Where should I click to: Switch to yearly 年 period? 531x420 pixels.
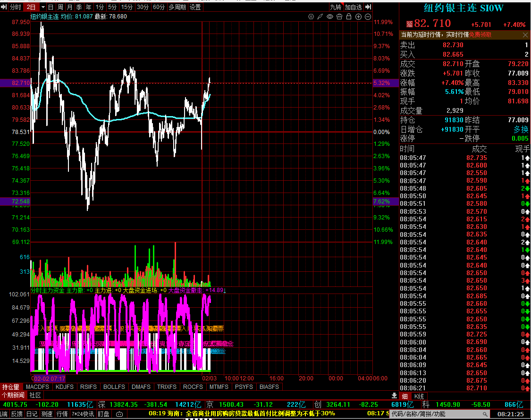click(x=88, y=7)
